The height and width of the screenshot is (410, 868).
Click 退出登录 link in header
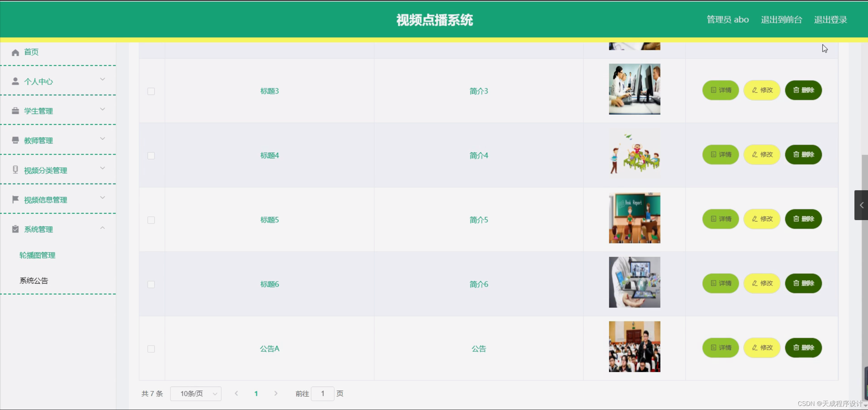click(x=830, y=20)
